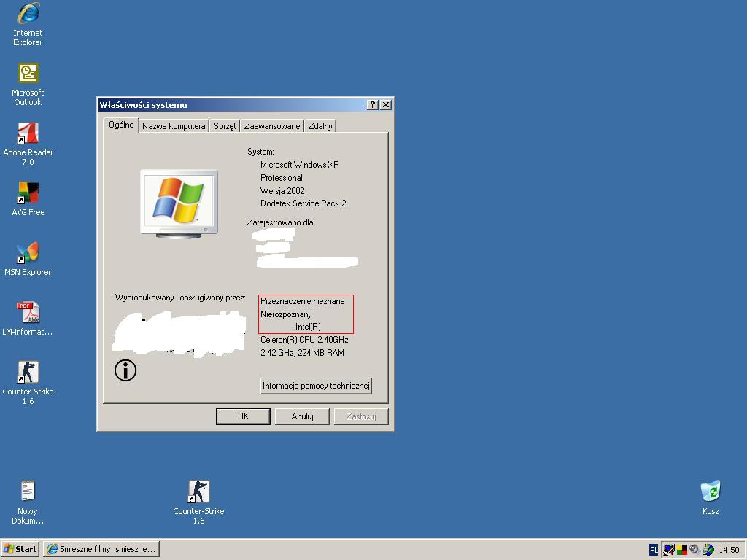
Task: Close the Właściwości systemu dialog
Action: [386, 105]
